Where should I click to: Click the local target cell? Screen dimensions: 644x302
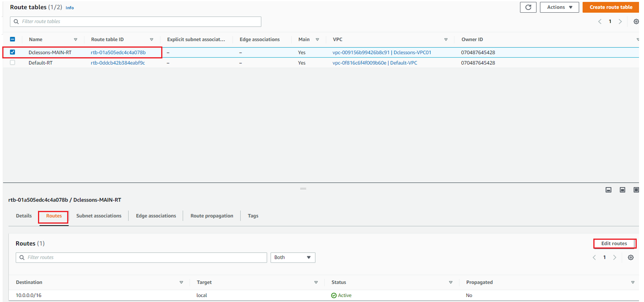point(202,295)
